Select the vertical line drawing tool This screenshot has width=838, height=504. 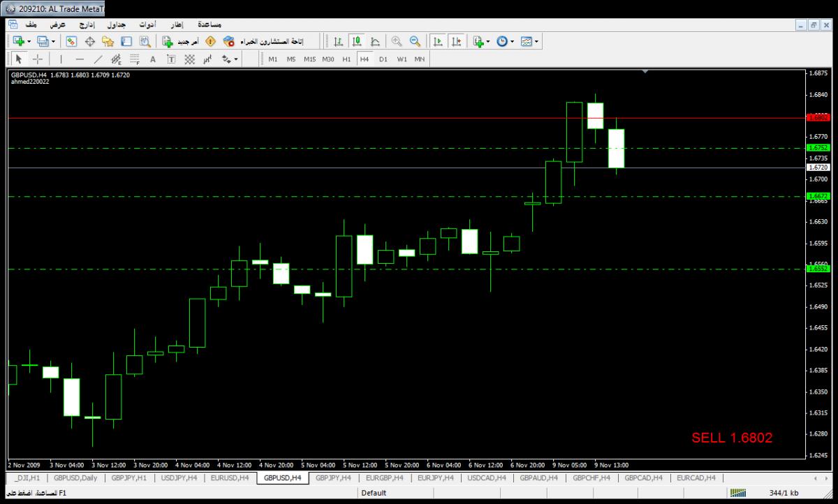(61, 59)
